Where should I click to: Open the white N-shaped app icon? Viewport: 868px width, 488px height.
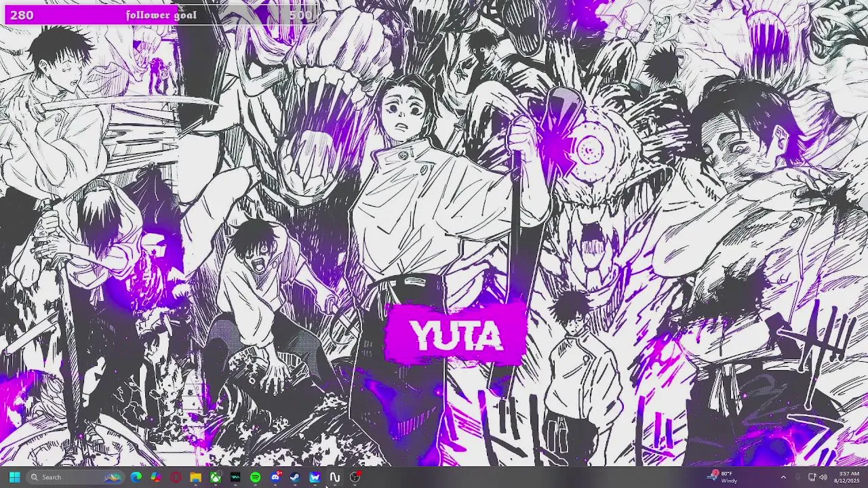[x=334, y=477]
